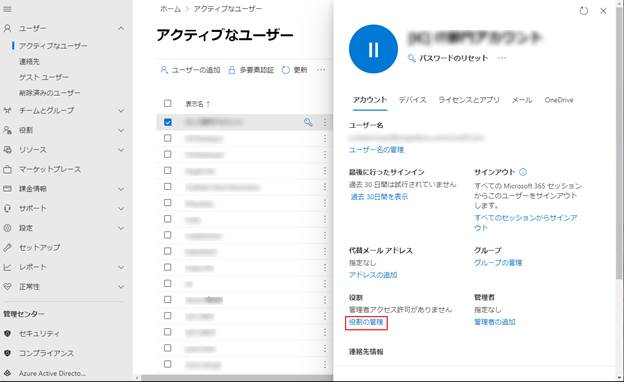This screenshot has height=382, width=624.
Task: Click the user avatar circle
Action: pos(373,49)
